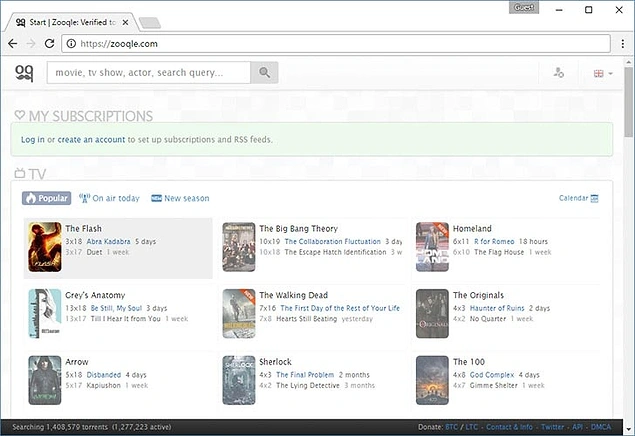The height and width of the screenshot is (436, 635).
Task: Switch to New season tab
Action: click(x=180, y=198)
